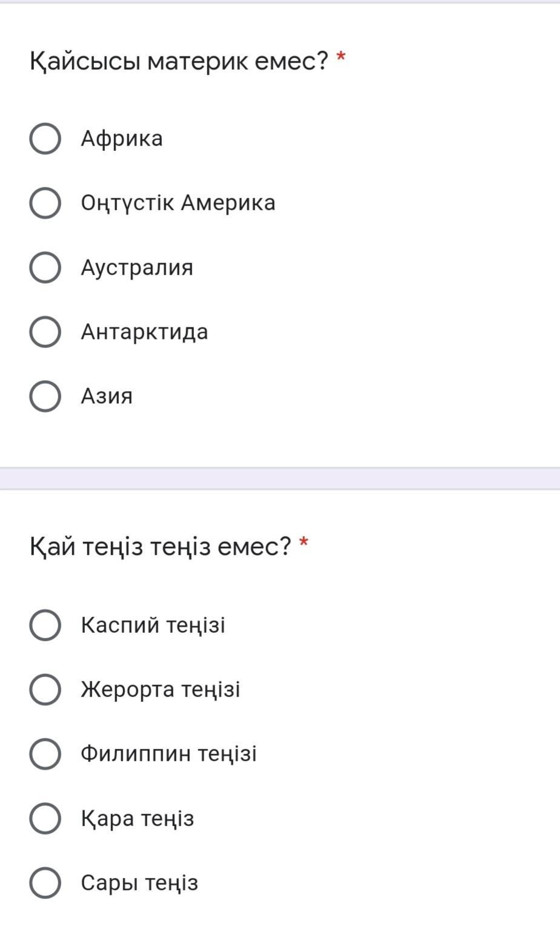Viewport: 560px width, 931px height.
Task: Click the Аустралия answer label
Action: (137, 267)
